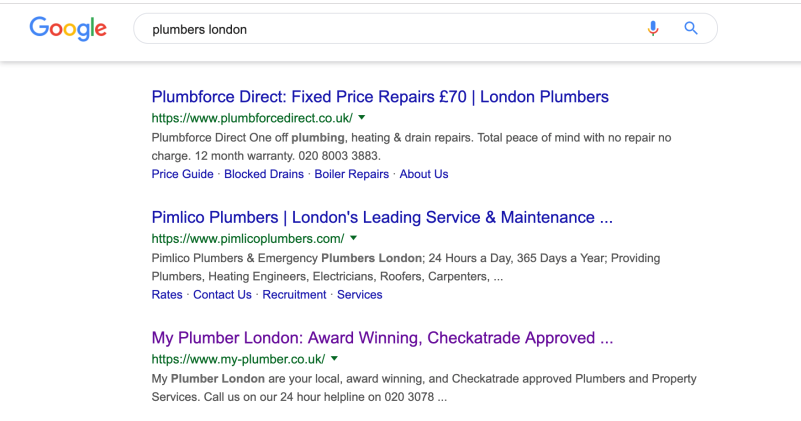Start voice search with microphone icon
Viewport: 801px width, 421px height.
coord(653,29)
